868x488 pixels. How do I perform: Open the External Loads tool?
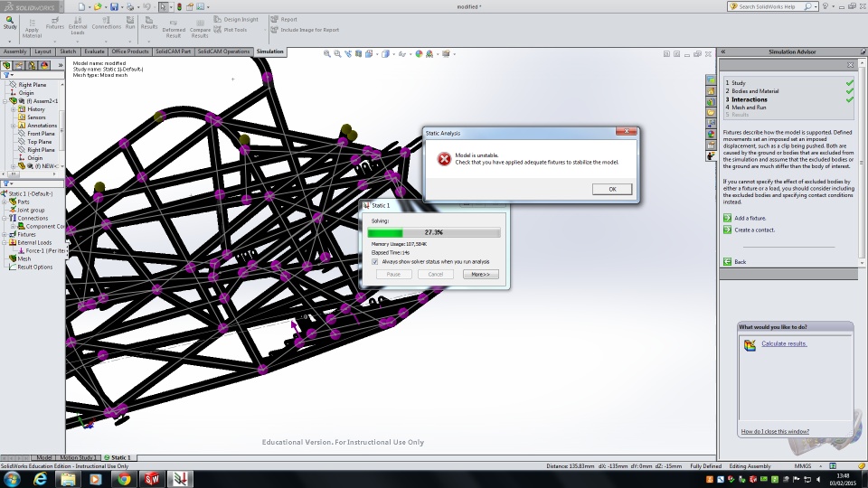[x=78, y=26]
